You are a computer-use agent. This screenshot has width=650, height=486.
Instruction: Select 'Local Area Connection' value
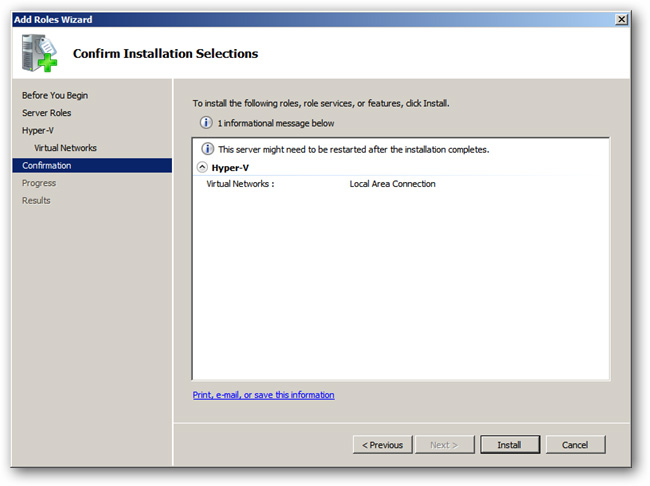pos(392,184)
